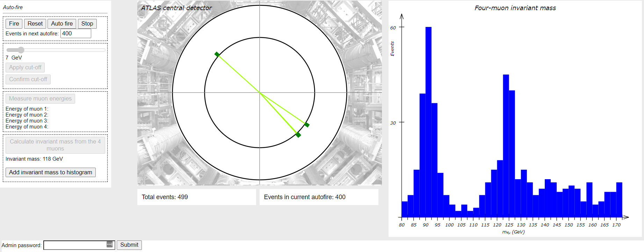Focus the Admin password field

[74, 245]
